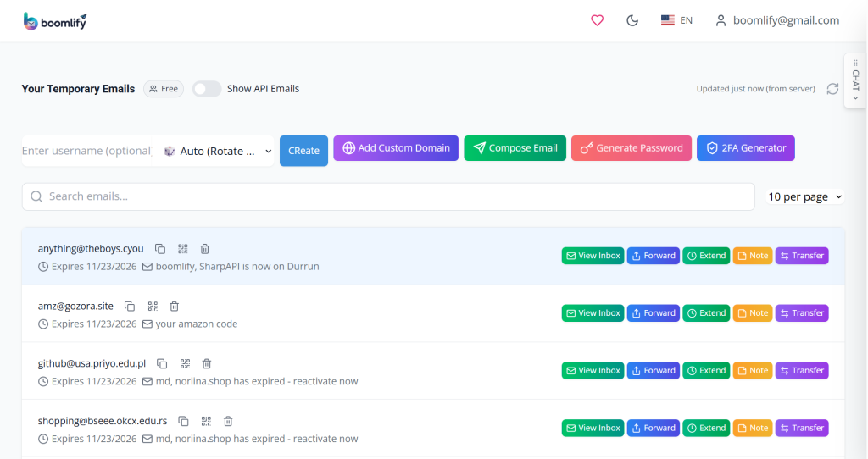Transfer the amz@gozora.site email
Image resolution: width=868 pixels, height=459 pixels.
tap(802, 313)
